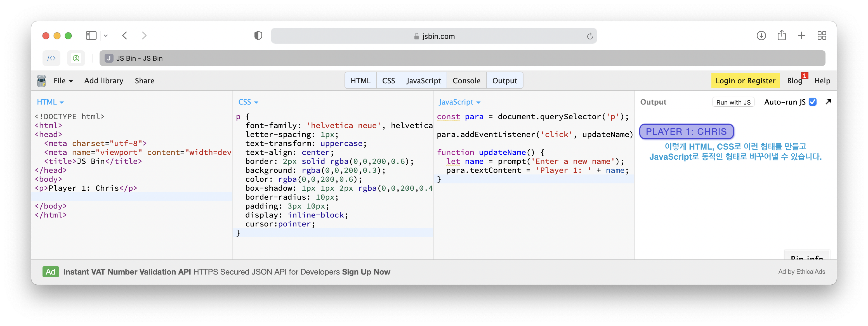Image resolution: width=868 pixels, height=326 pixels.
Task: Click the code brackets extension icon
Action: 51,58
